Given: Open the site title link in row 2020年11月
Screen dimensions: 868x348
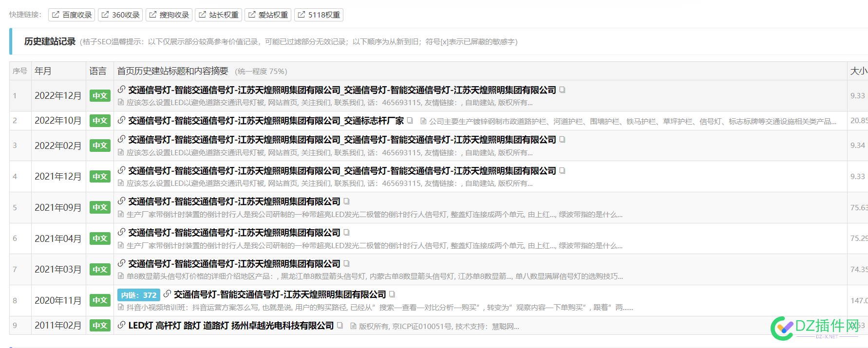Looking at the screenshot, I should click(x=280, y=294).
